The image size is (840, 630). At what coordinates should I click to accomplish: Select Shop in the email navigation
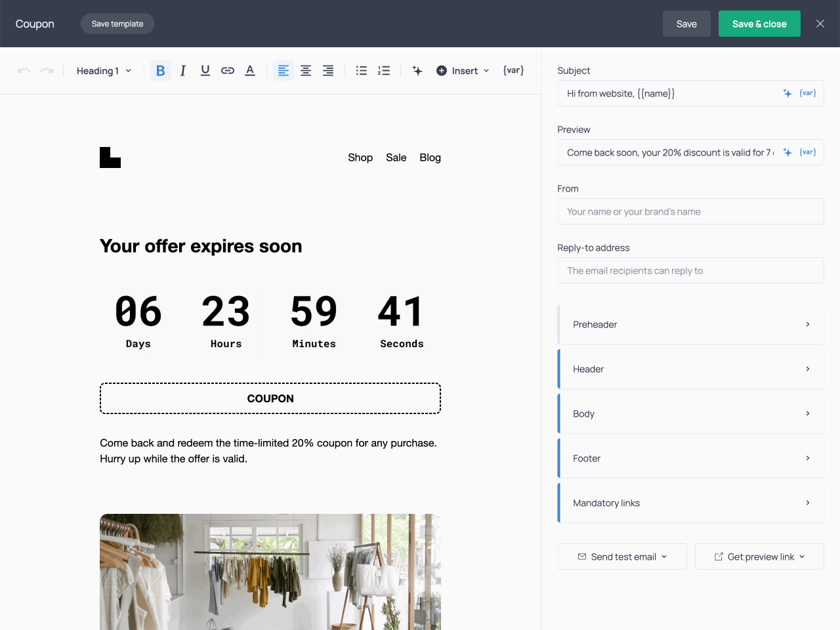click(360, 157)
